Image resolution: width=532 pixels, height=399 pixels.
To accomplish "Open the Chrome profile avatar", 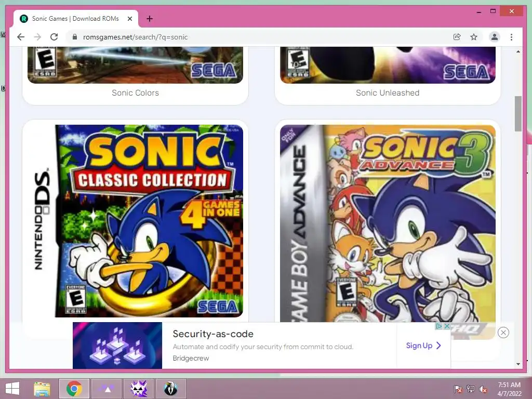I will (495, 37).
